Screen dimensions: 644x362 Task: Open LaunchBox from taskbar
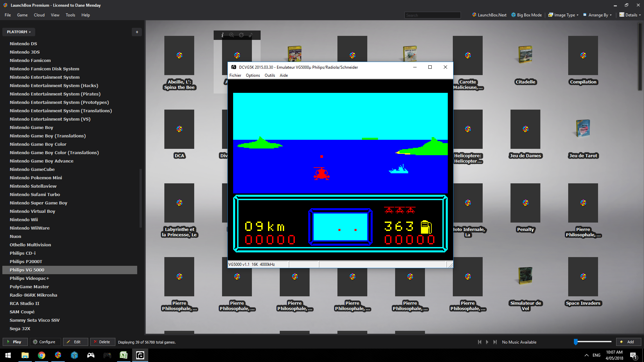tap(58, 355)
